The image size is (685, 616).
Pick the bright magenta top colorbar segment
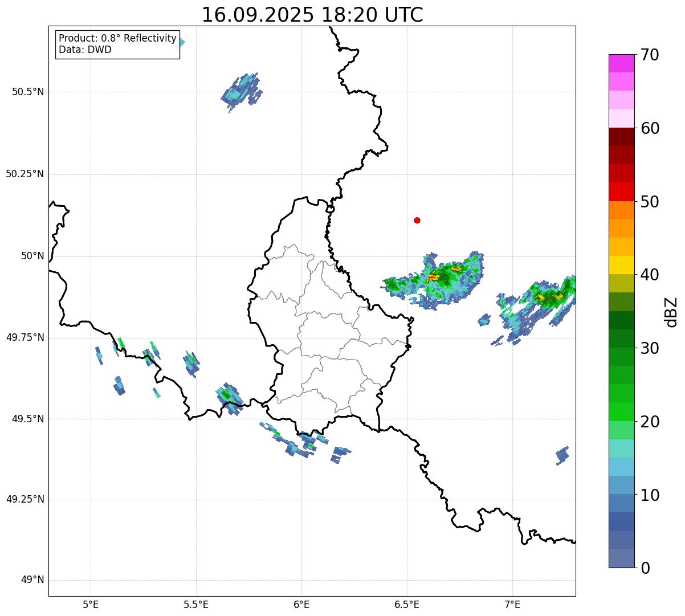coord(621,63)
